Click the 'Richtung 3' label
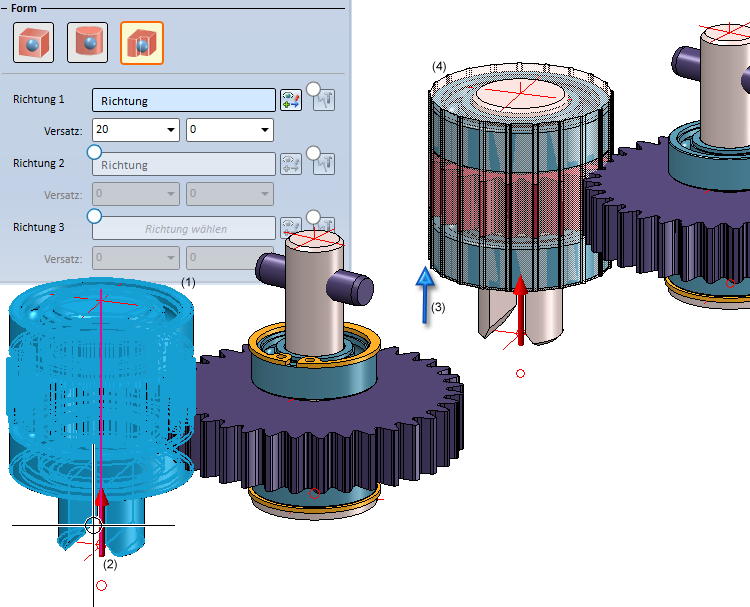 [38, 228]
